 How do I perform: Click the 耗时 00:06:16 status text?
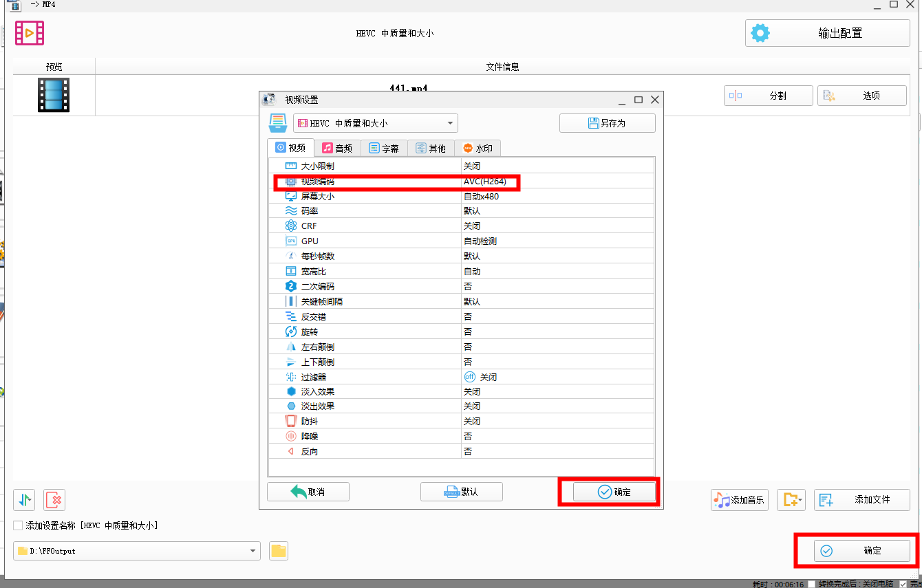coord(778,584)
